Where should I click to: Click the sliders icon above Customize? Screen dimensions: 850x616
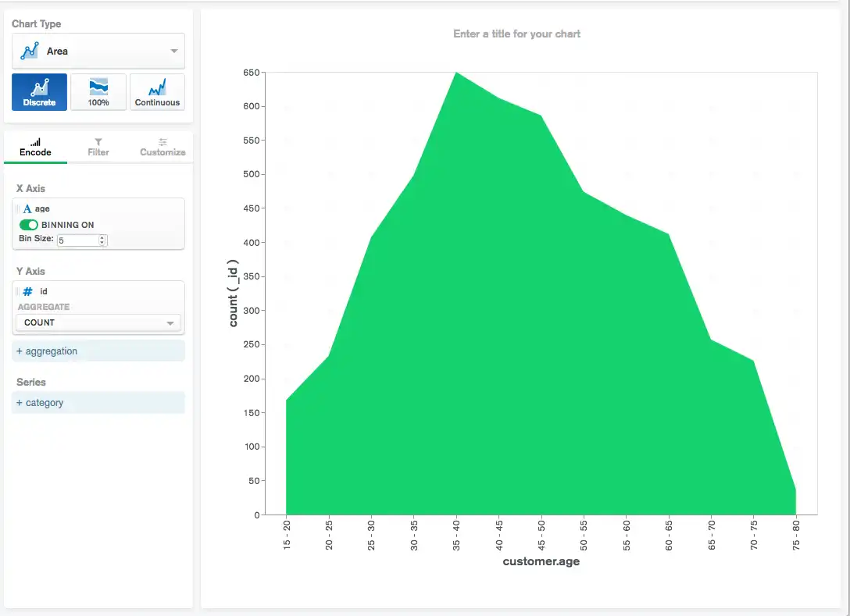pyautogui.click(x=162, y=141)
